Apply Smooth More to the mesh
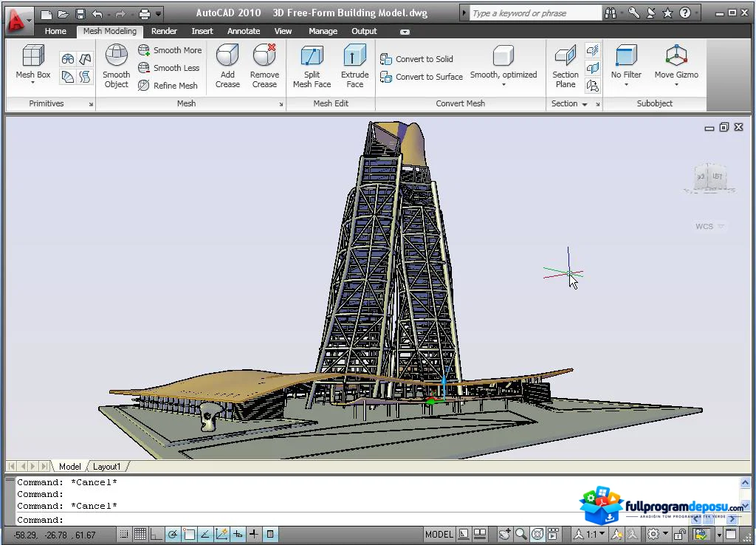The height and width of the screenshot is (545, 756). (x=170, y=50)
